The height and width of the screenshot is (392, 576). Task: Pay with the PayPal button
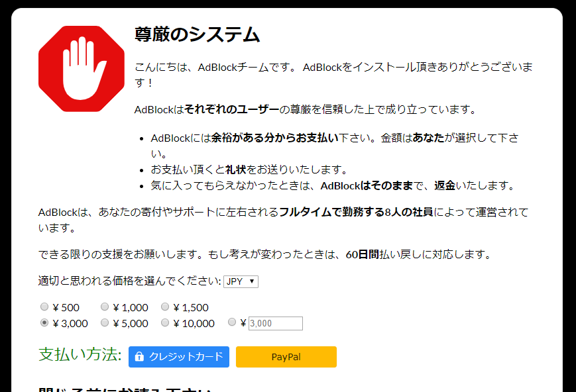click(286, 357)
